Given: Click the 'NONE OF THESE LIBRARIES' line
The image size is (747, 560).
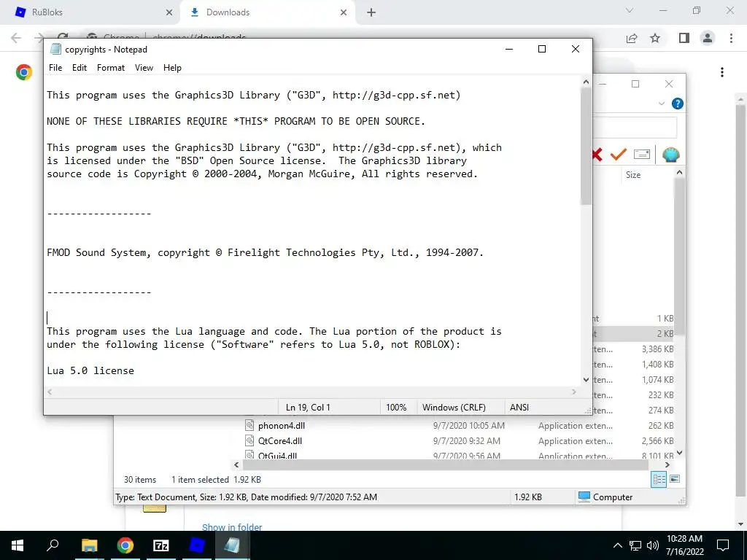Looking at the screenshot, I should point(236,121).
